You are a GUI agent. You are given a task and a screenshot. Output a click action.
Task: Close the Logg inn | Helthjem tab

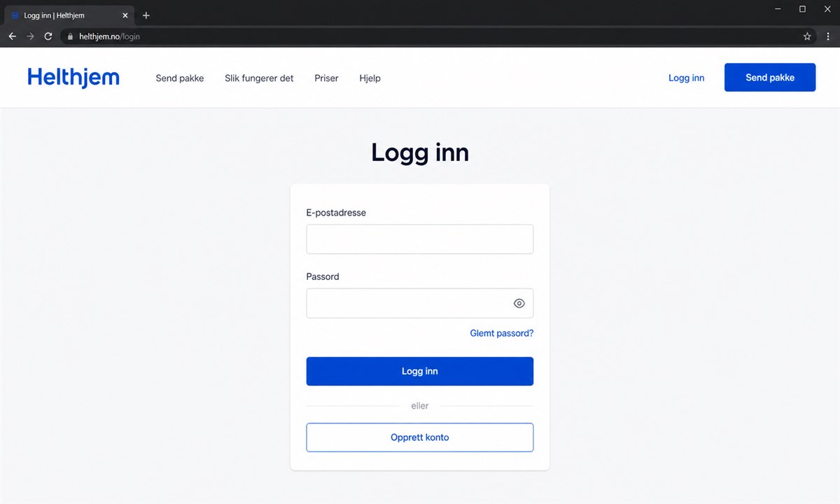125,15
